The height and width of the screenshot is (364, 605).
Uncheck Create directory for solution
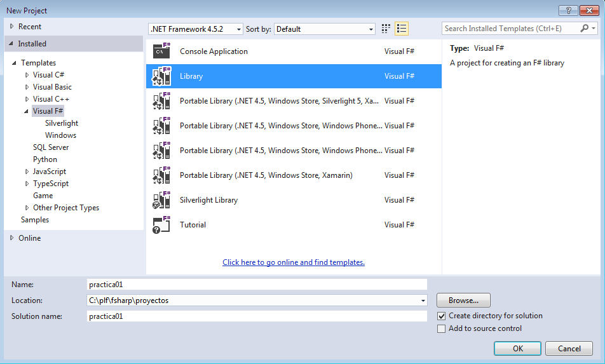[x=442, y=316]
